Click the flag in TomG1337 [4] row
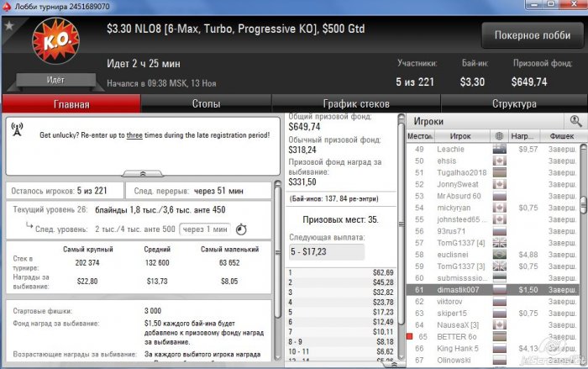The image size is (588, 369). [499, 243]
